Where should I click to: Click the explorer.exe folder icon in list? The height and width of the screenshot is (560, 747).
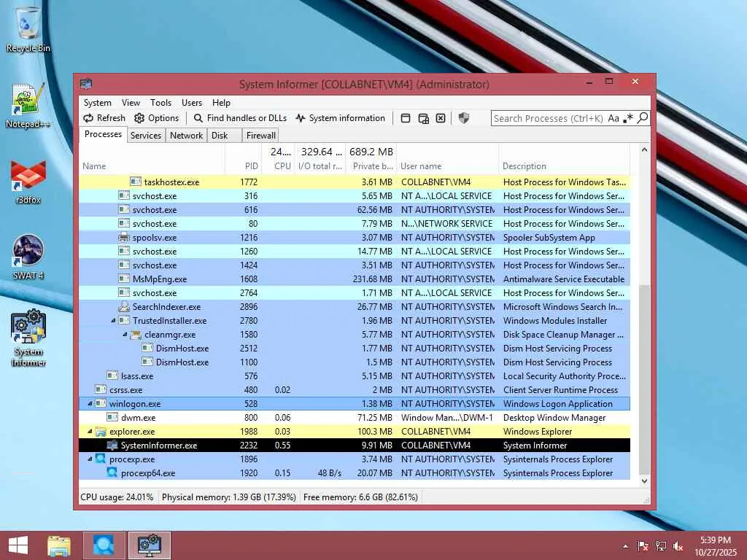101,432
